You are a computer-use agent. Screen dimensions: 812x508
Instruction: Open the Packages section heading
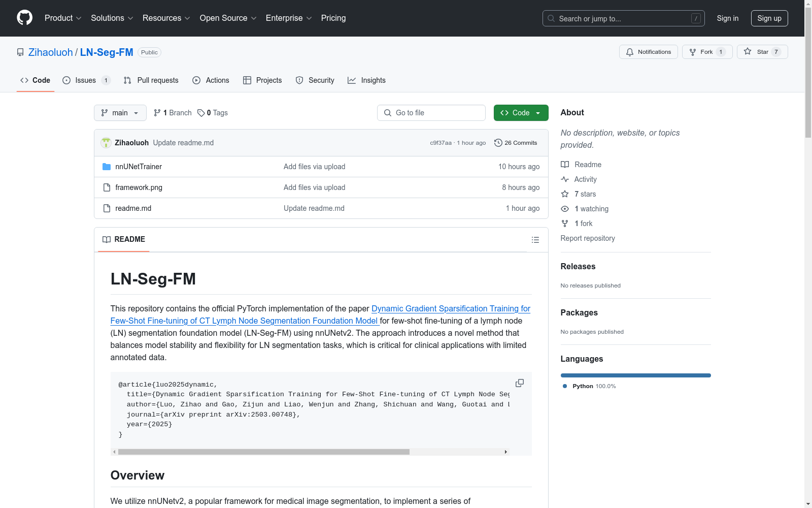pos(579,312)
